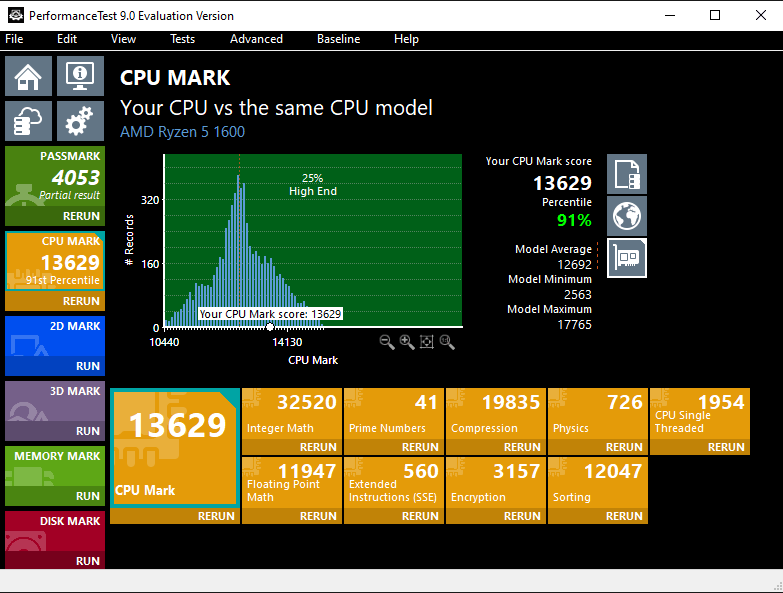Select the 3D MARK sidebar tile
The image size is (783, 593).
click(55, 401)
